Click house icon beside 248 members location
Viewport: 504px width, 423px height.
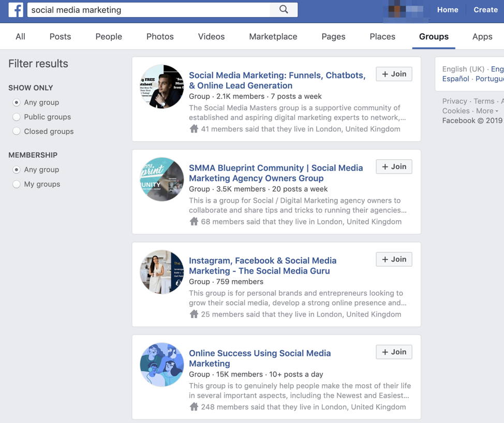click(x=194, y=406)
